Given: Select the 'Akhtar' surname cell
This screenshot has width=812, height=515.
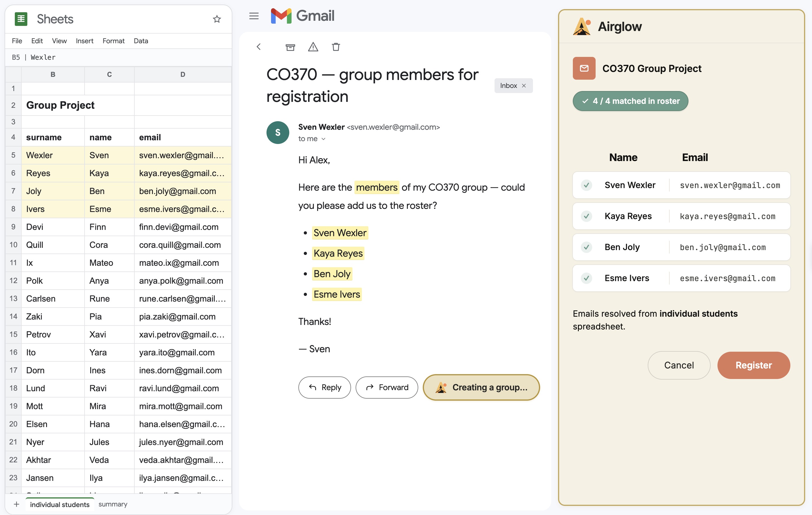Looking at the screenshot, I should (53, 460).
